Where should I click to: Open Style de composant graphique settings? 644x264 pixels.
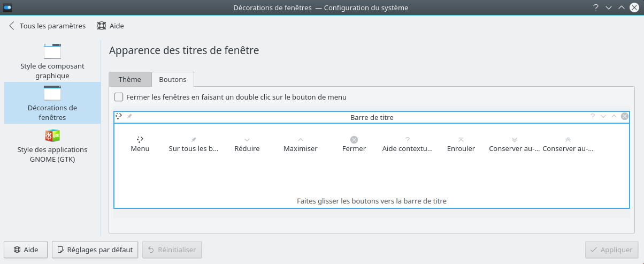[x=52, y=62]
